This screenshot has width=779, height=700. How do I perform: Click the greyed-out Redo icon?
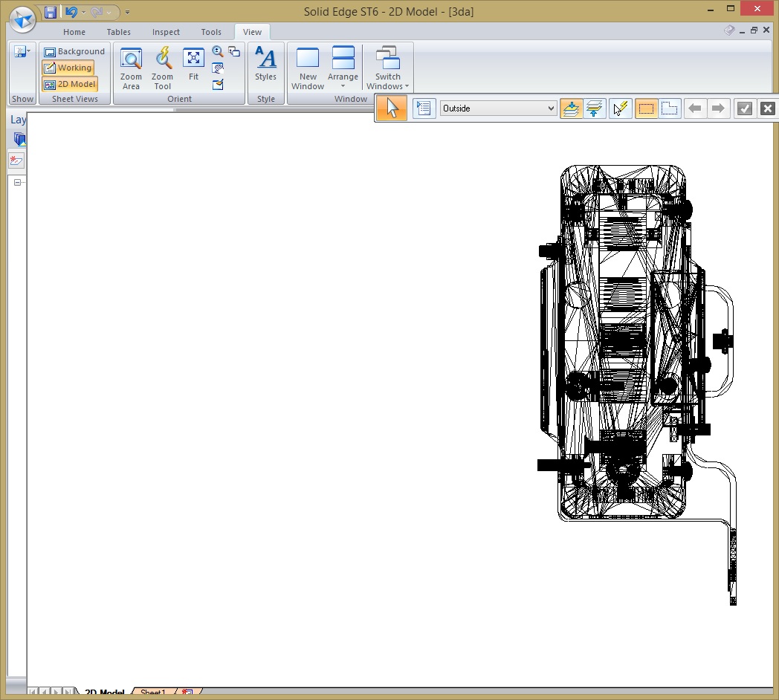pyautogui.click(x=97, y=12)
